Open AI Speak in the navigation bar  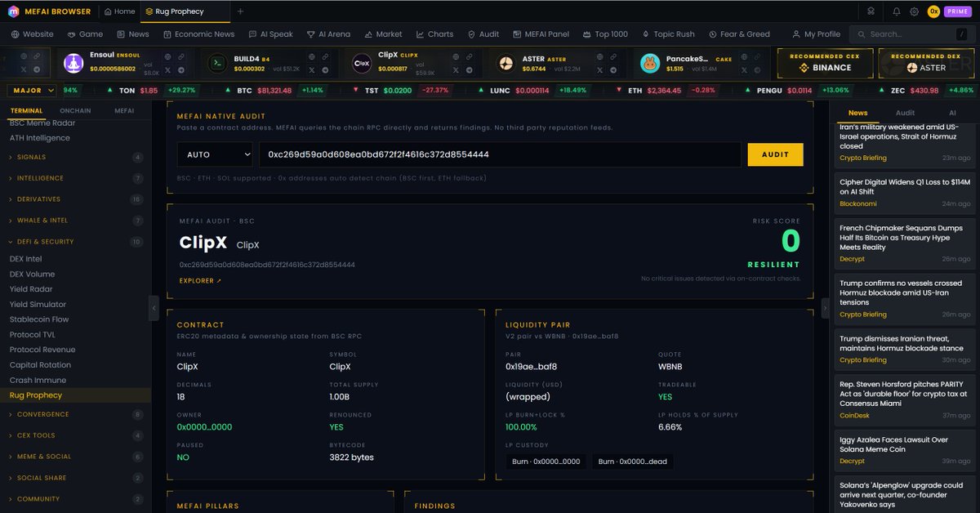pyautogui.click(x=270, y=34)
